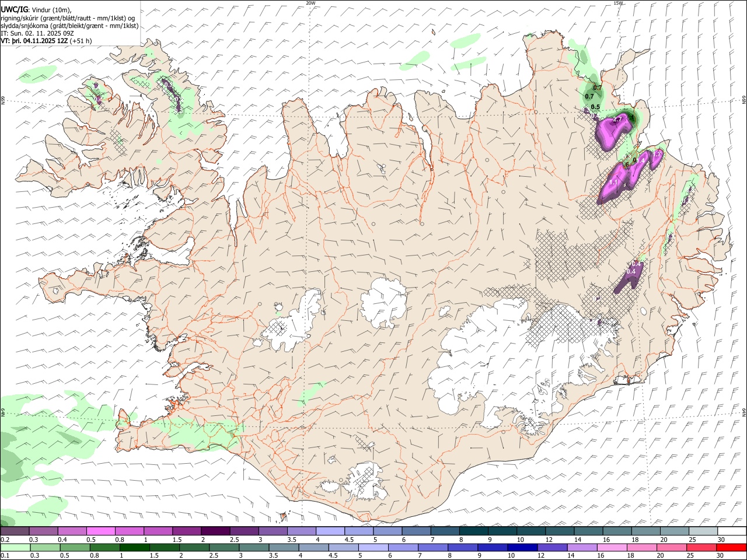Click the 2.7 snowfall value on the map

(619, 119)
